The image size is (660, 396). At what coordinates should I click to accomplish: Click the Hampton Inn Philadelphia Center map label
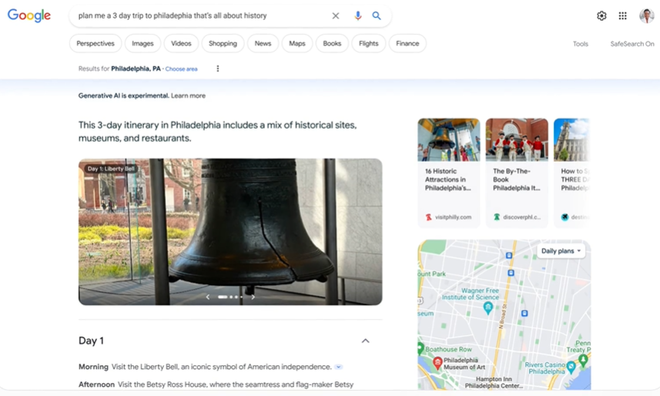(x=494, y=383)
